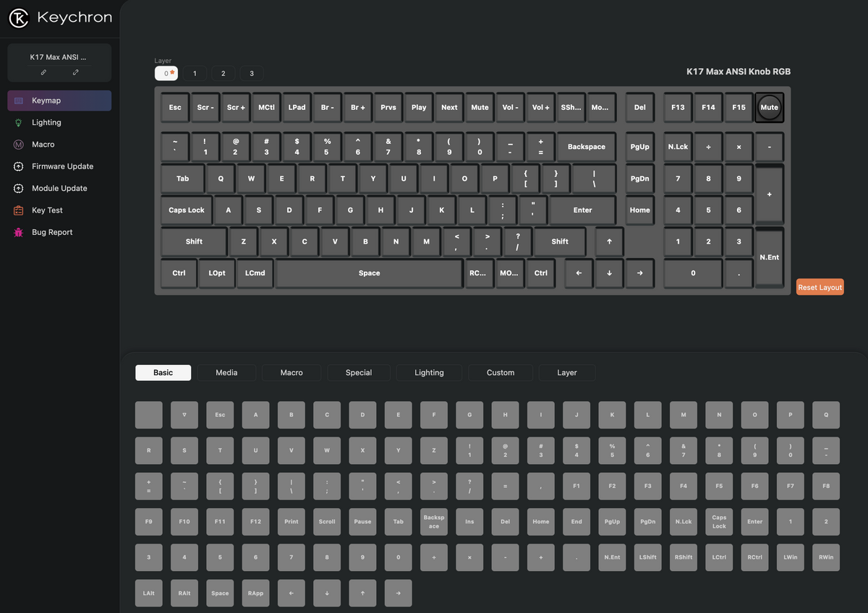The image size is (868, 613).
Task: Select the Space key on the keymap
Action: click(x=369, y=273)
